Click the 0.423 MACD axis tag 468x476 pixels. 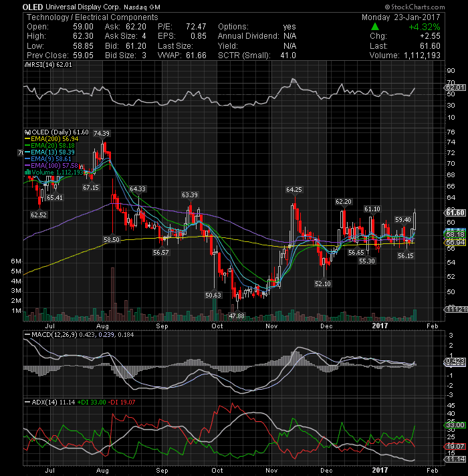click(455, 361)
